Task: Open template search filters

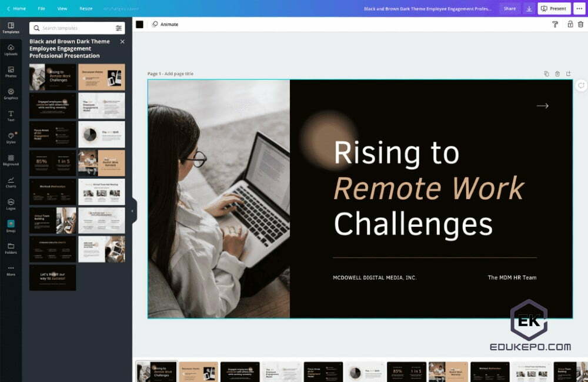Action: (x=117, y=28)
